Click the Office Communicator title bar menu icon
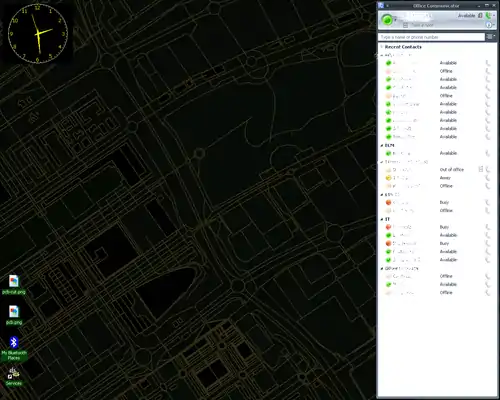500x400 pixels. click(x=381, y=5)
